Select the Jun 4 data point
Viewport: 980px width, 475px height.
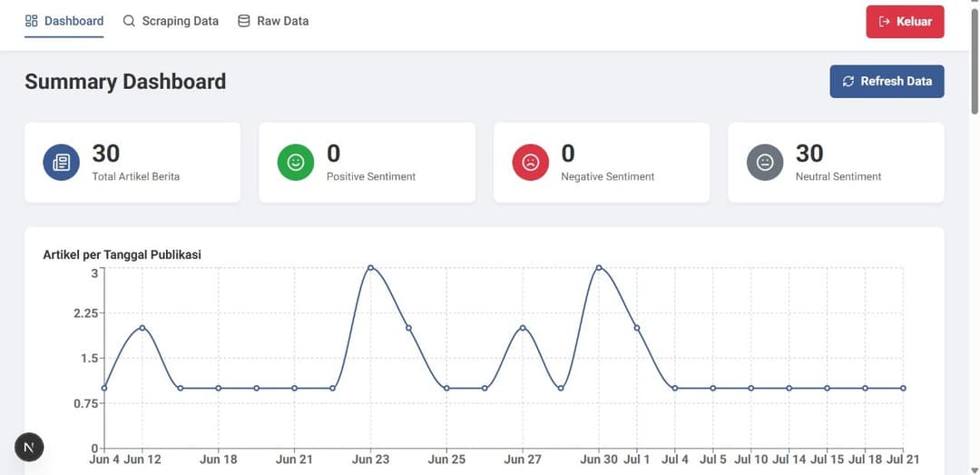click(x=104, y=388)
